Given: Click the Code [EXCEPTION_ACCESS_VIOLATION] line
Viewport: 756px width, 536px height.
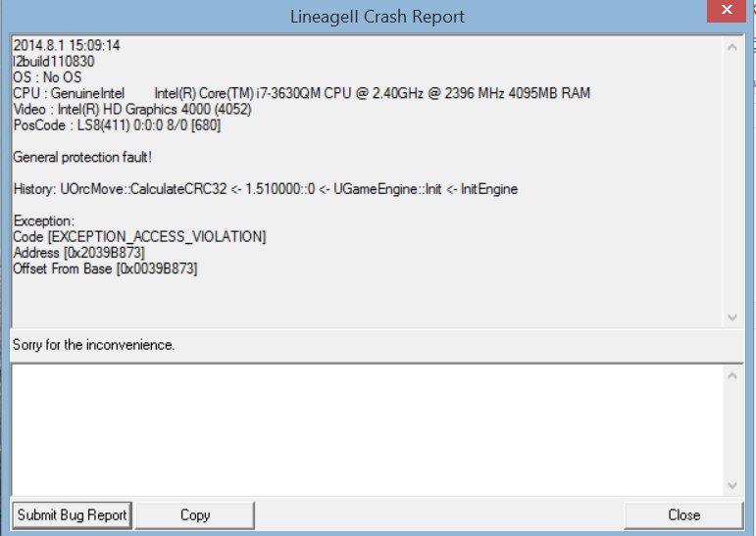Looking at the screenshot, I should tap(139, 237).
